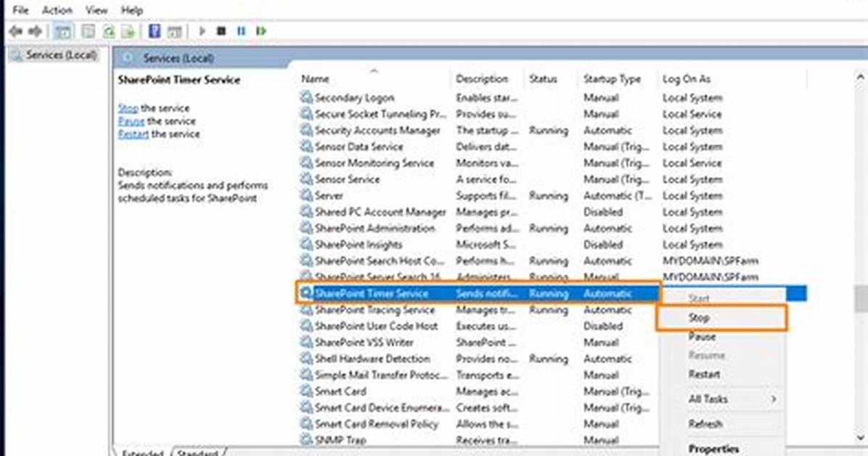Open the Help menu
Screen dimensions: 868x456
[132, 10]
